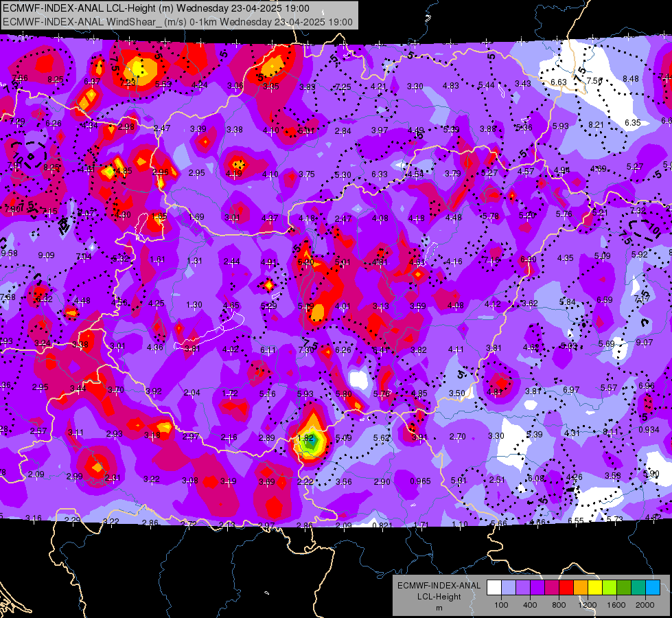Click ECMWF-INDEX-ANAL title in the legend box

pos(439,586)
